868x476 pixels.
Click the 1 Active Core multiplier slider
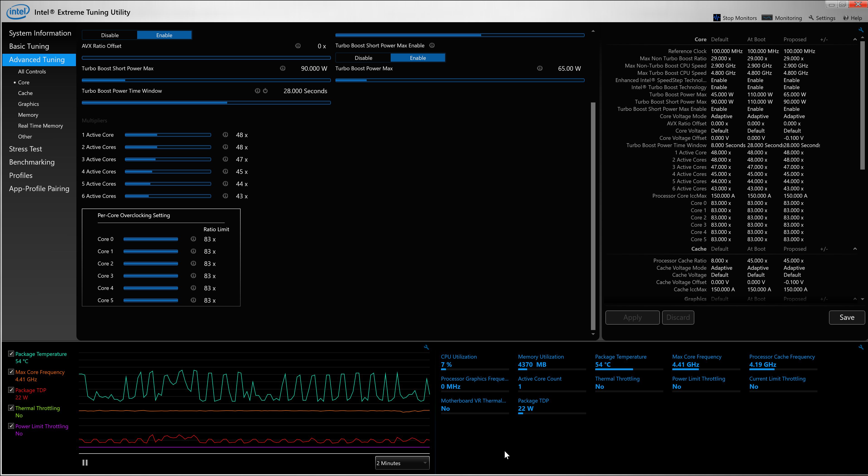pos(168,135)
